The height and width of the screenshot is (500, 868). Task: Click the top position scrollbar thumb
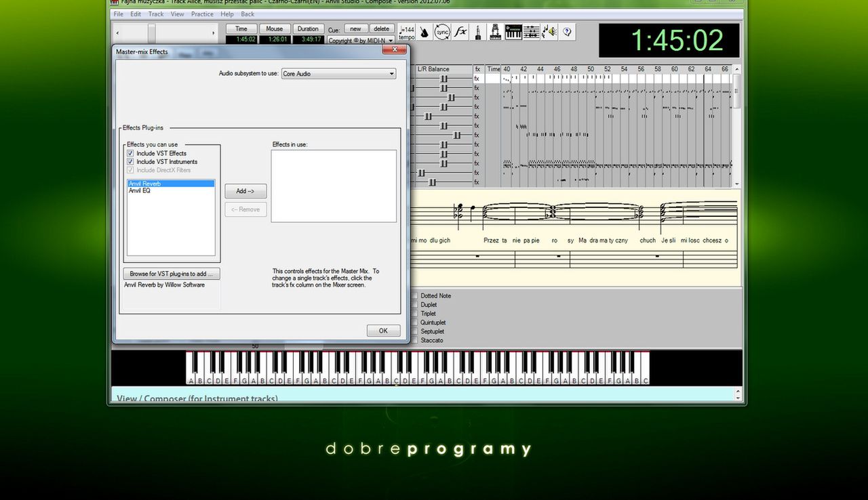152,33
